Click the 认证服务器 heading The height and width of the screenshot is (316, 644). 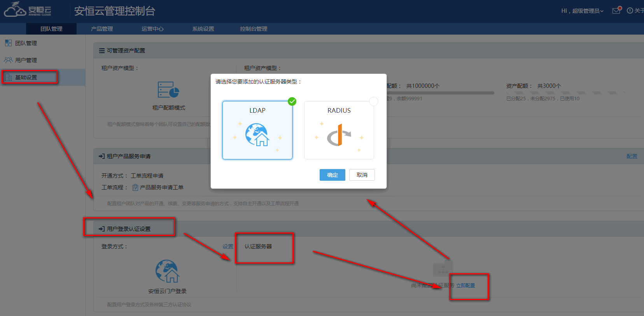coord(258,246)
